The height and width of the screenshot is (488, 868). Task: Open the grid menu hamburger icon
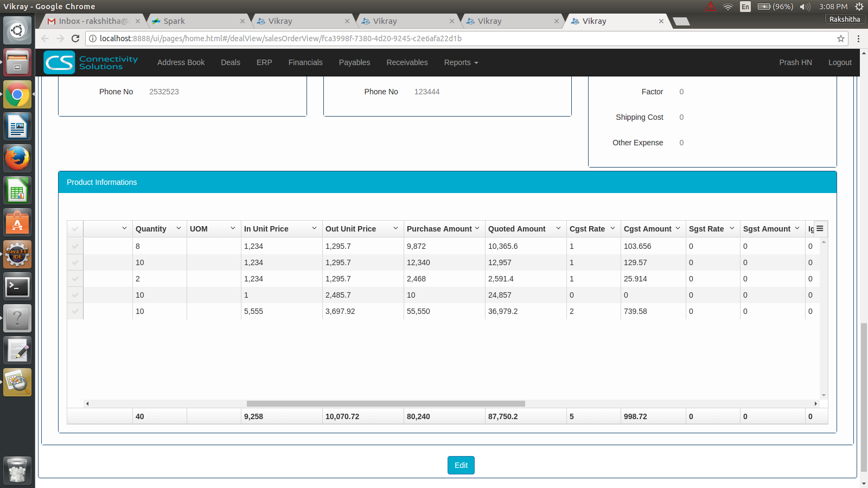click(820, 229)
